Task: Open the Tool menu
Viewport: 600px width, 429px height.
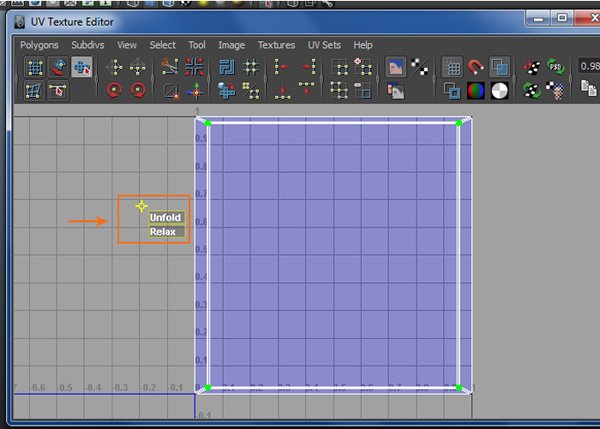Action: click(197, 45)
